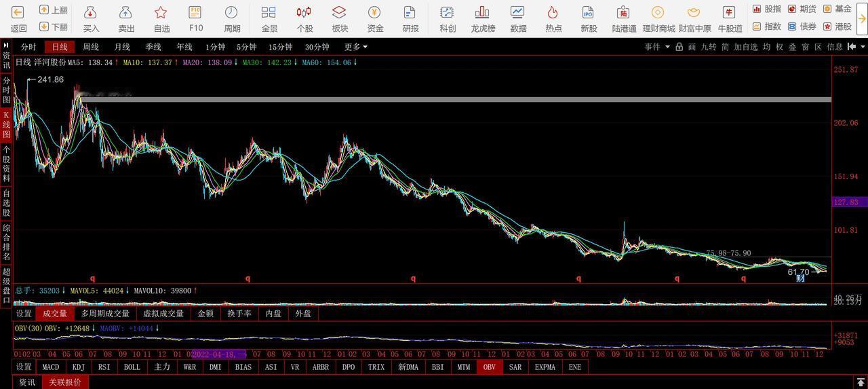868x389 pixels.
Task: Switch to 5分钟 chart tab
Action: (247, 47)
